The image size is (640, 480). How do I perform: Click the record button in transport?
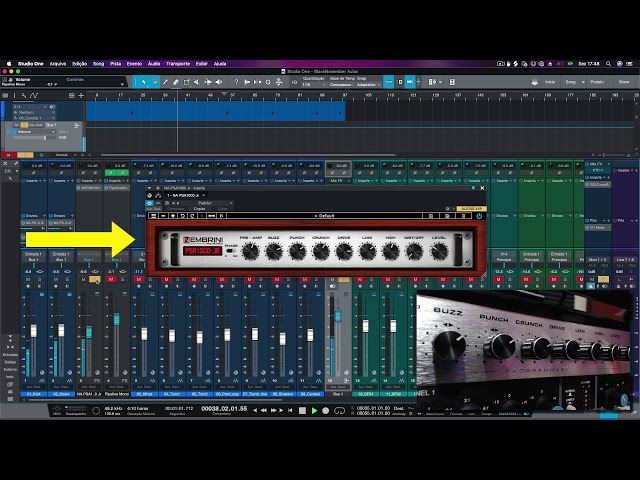tap(326, 411)
